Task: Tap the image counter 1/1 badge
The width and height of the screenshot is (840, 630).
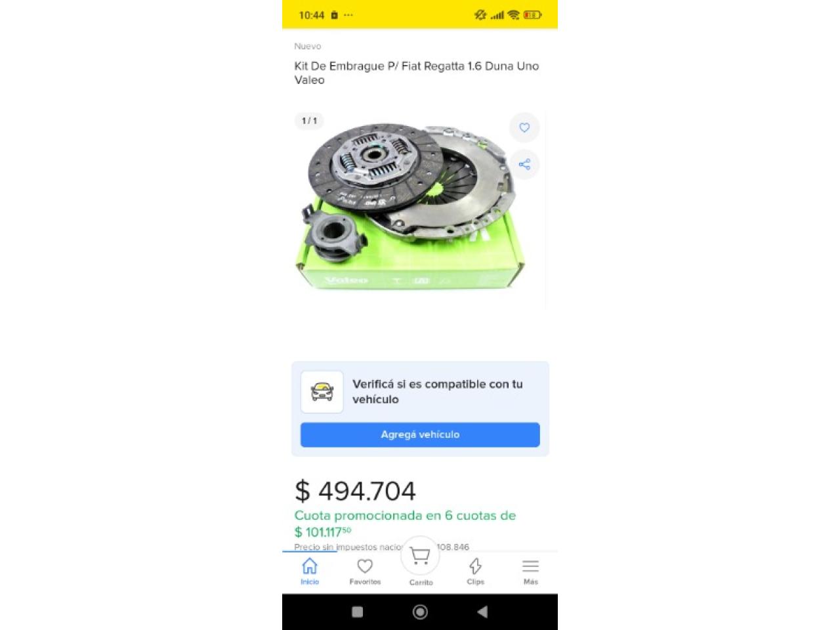Action: tap(309, 121)
